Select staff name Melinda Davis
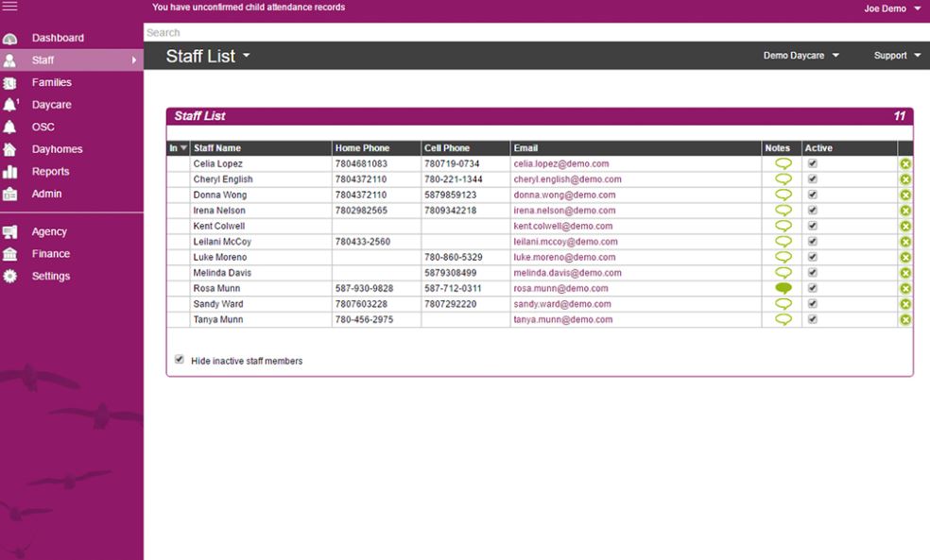930x560 pixels. click(x=222, y=273)
